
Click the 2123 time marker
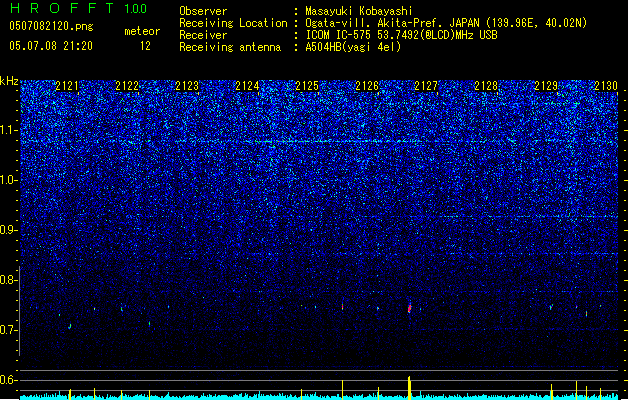tap(187, 86)
